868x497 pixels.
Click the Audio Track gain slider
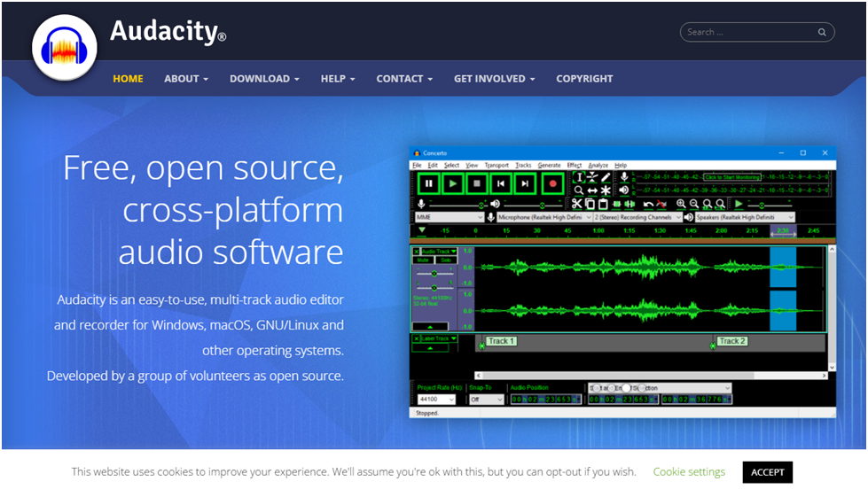click(x=434, y=274)
